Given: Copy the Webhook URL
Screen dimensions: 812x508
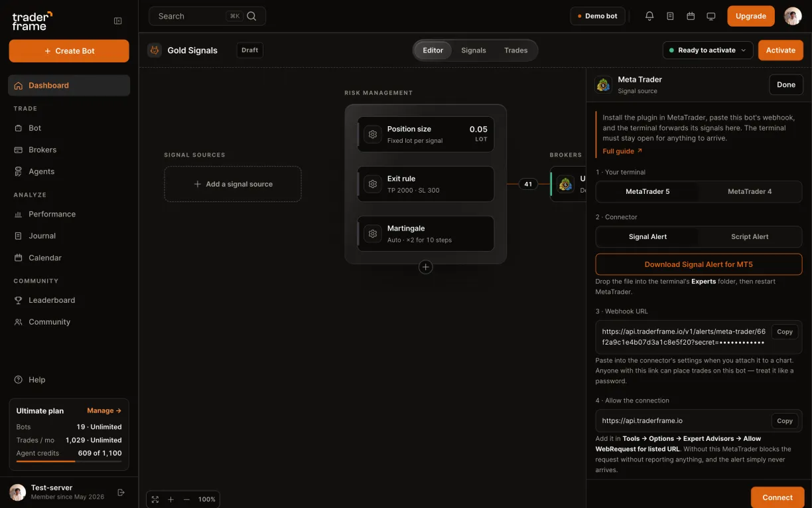Looking at the screenshot, I should click(785, 332).
